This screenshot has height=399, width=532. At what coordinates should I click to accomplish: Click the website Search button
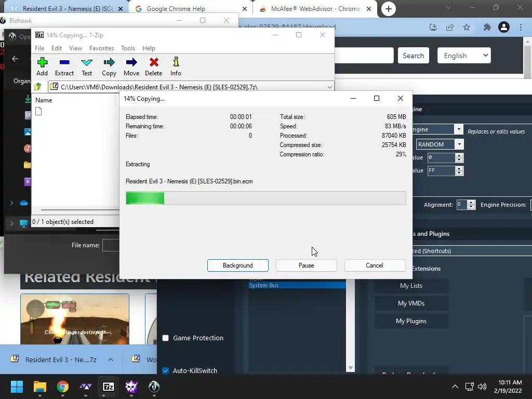click(x=413, y=56)
